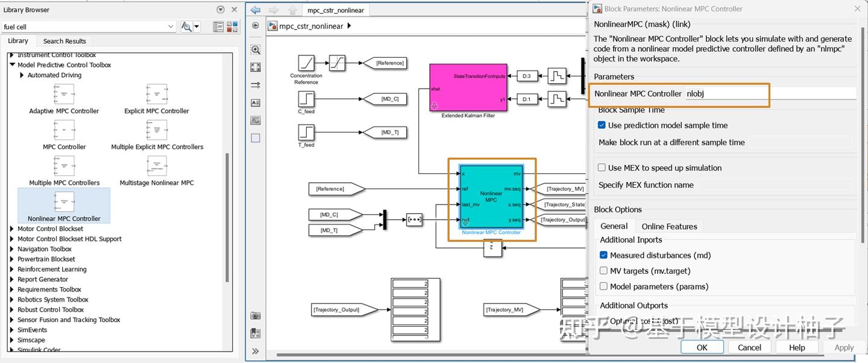Open the Search Results tab
Screen dimensions: 868x363
[x=64, y=41]
